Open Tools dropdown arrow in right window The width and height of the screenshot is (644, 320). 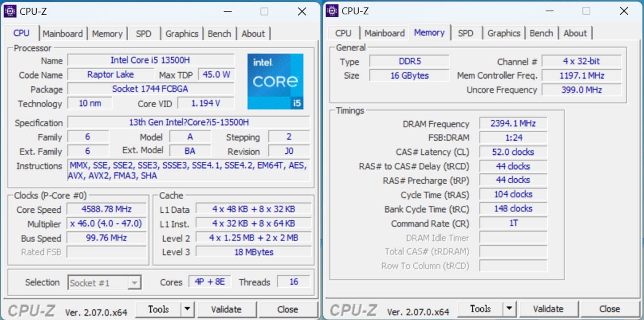509,309
